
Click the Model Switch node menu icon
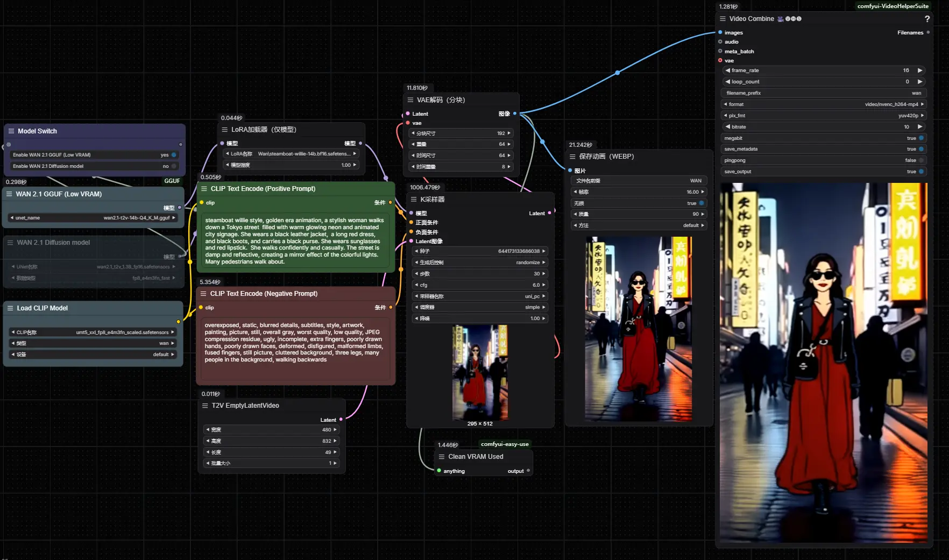coord(11,131)
